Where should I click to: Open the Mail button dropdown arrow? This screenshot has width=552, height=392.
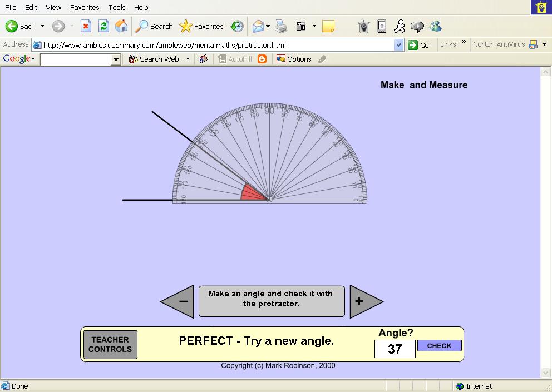[x=268, y=26]
